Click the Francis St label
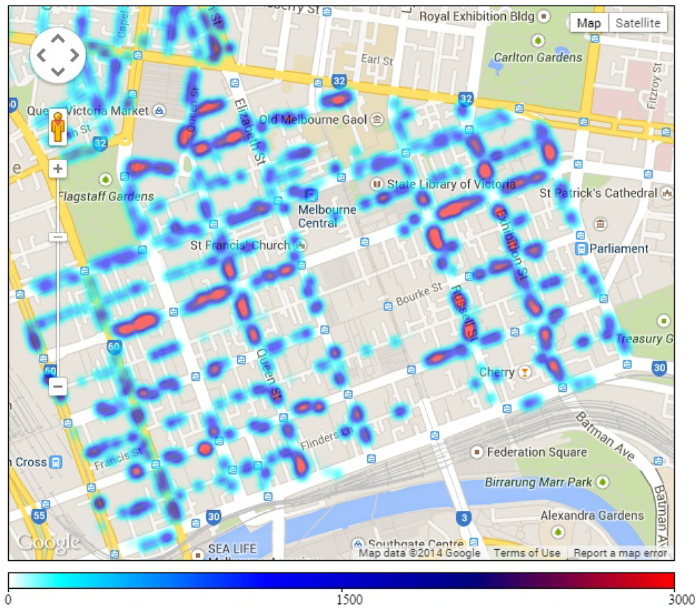 click(x=118, y=459)
